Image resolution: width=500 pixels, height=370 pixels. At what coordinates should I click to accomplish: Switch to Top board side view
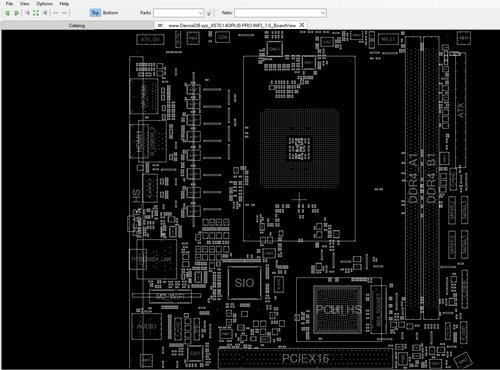pyautogui.click(x=95, y=13)
